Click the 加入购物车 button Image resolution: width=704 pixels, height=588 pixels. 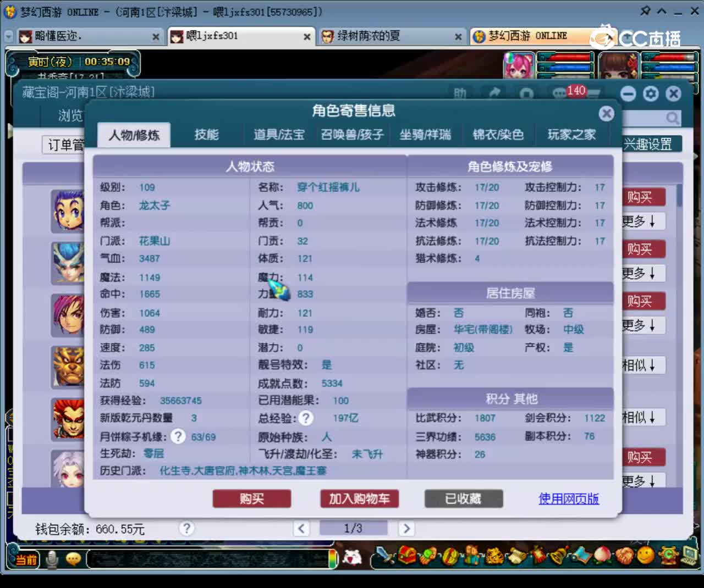pos(359,499)
